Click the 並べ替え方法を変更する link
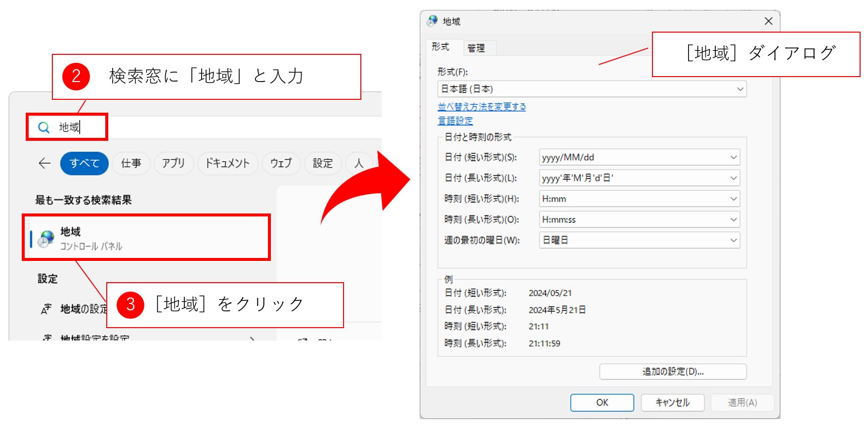868x424 pixels. (481, 107)
